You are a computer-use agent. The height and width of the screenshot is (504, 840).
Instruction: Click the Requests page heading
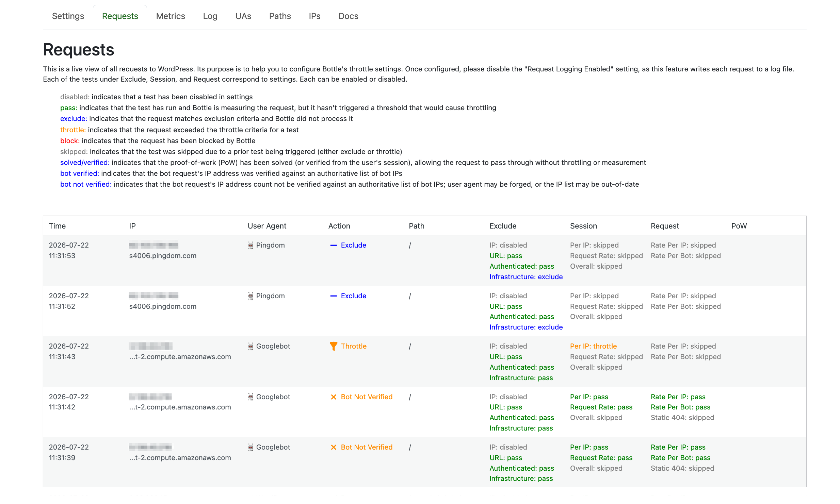78,50
